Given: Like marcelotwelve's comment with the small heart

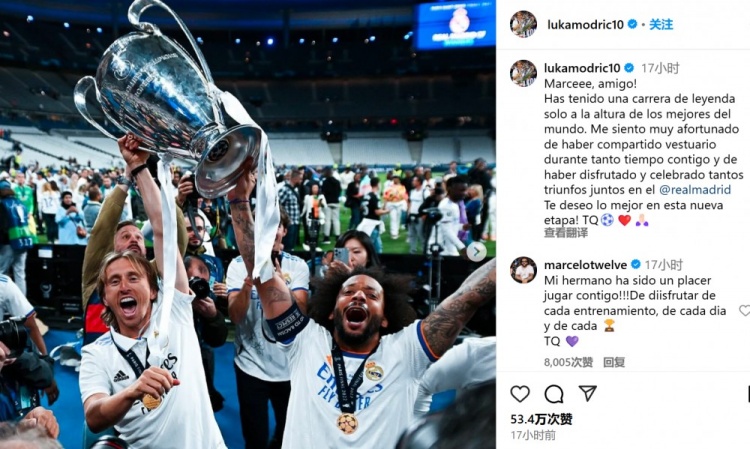Looking at the screenshot, I should click(745, 310).
